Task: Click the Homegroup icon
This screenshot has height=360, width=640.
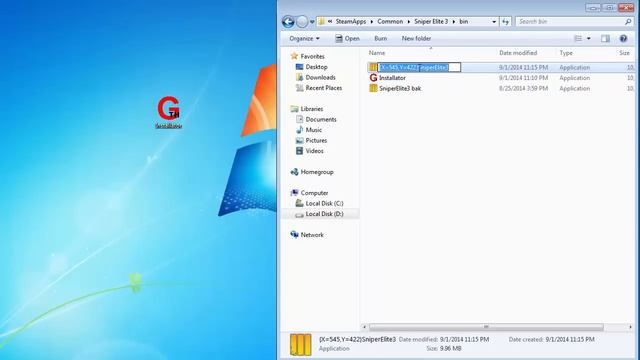Action: [294, 172]
